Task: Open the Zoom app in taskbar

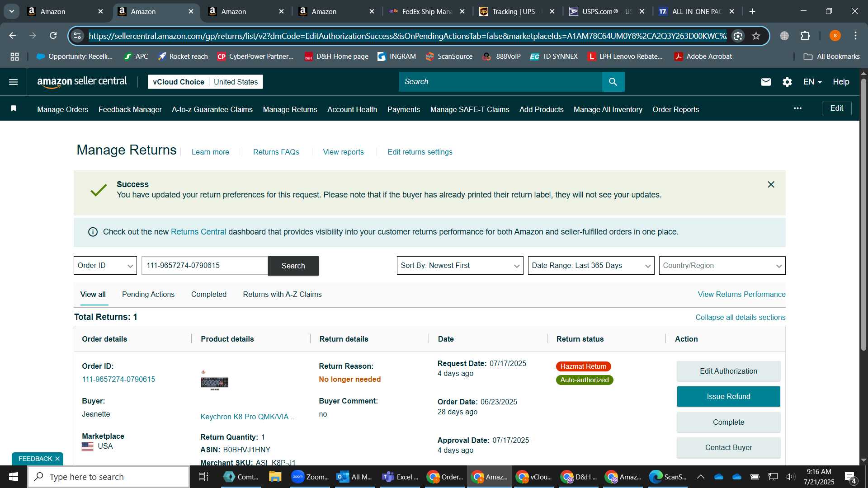Action: coord(310,477)
